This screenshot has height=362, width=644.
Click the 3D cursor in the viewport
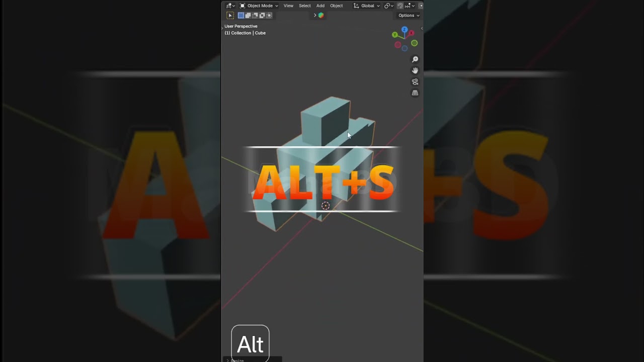pyautogui.click(x=326, y=206)
